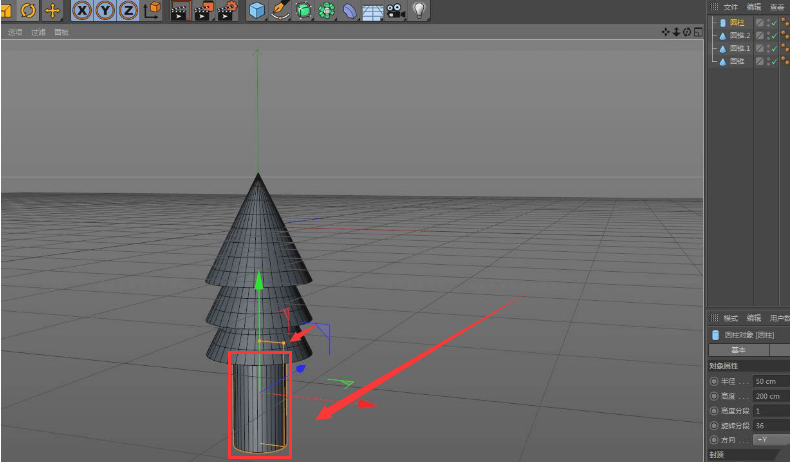Toggle visibility dots for 圆柱 object
This screenshot has height=462, width=790.
(x=768, y=23)
